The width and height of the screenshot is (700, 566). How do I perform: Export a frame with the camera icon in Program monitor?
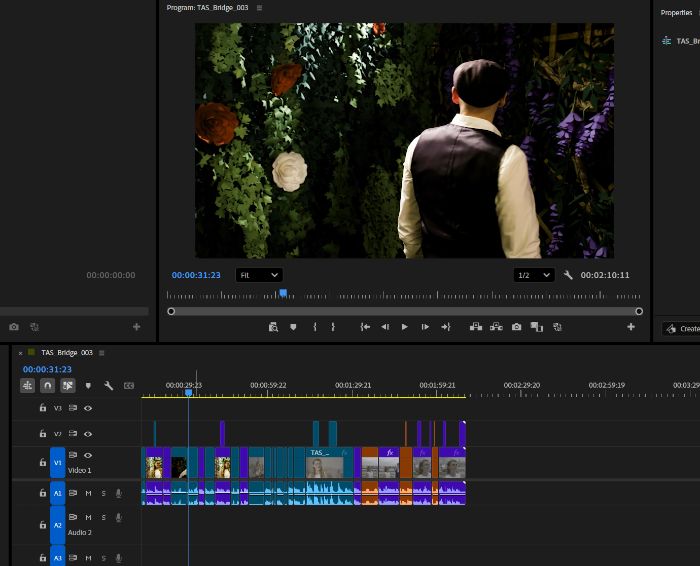517,327
